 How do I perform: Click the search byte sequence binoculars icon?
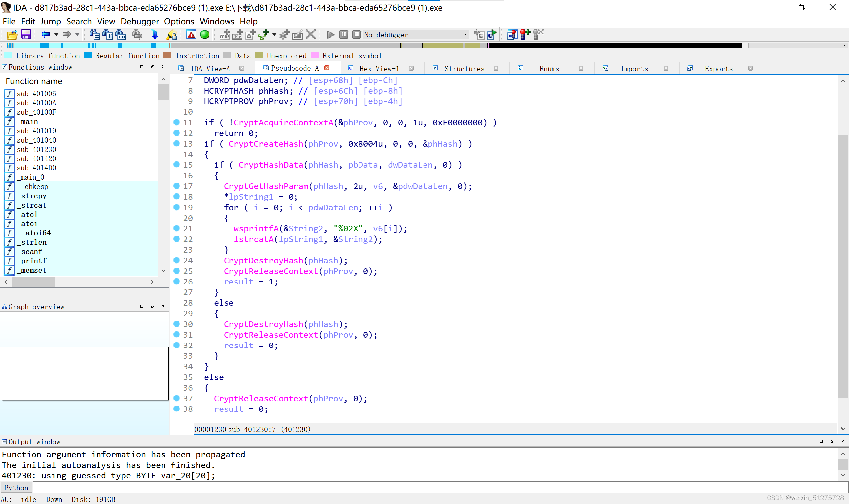pos(121,34)
